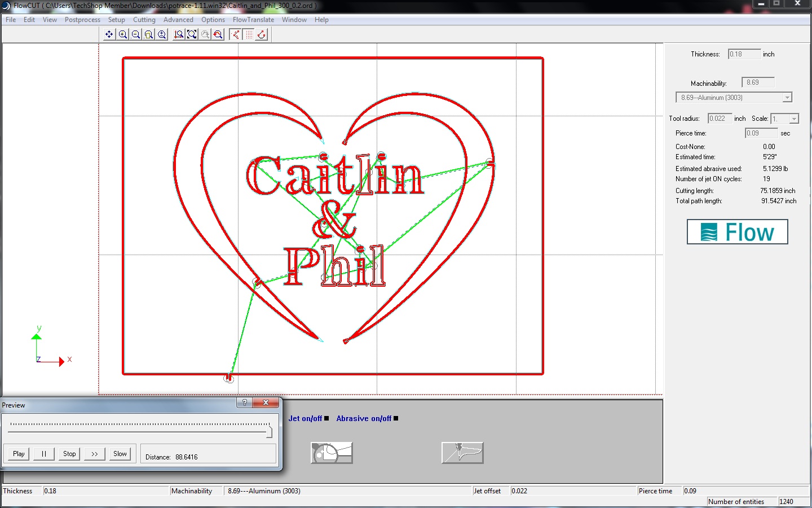Click the Tool radius field 0.022
Viewport: 812px width, 508px height.
[720, 119]
